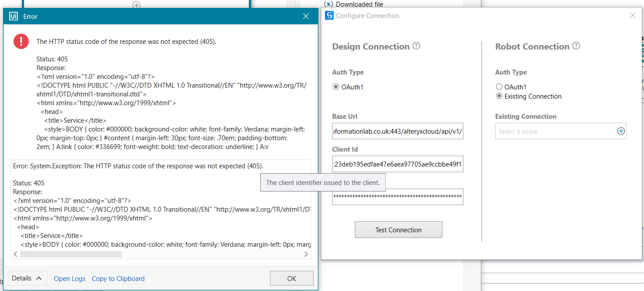644x291 pixels.
Task: Click the right arrow of details scrollbar
Action: point(306,254)
